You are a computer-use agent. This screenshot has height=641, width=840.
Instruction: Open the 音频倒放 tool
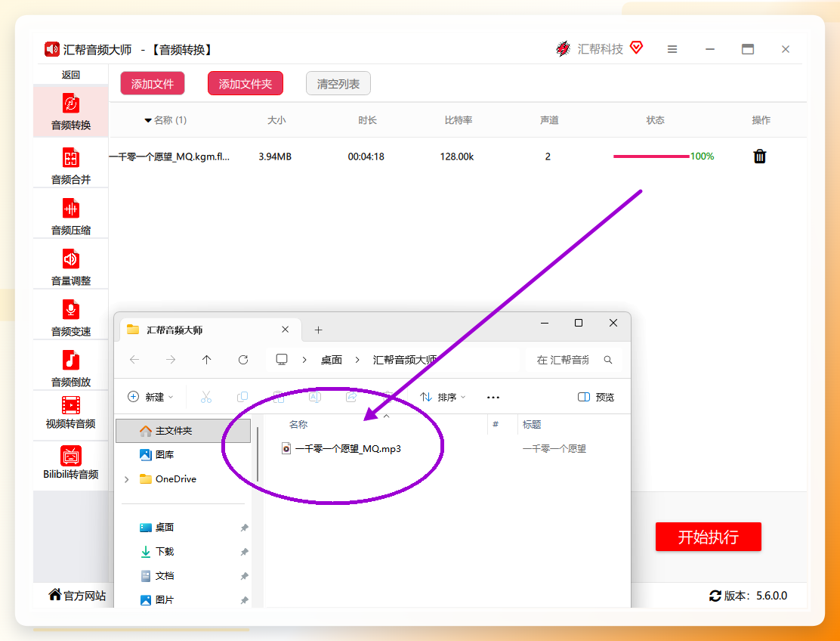71,367
